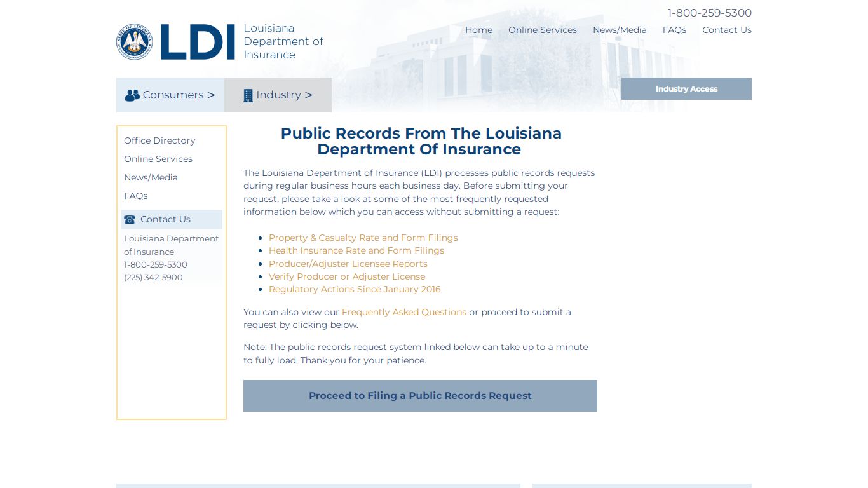Open Online Services in the sidebar
The image size is (868, 488).
tap(158, 159)
